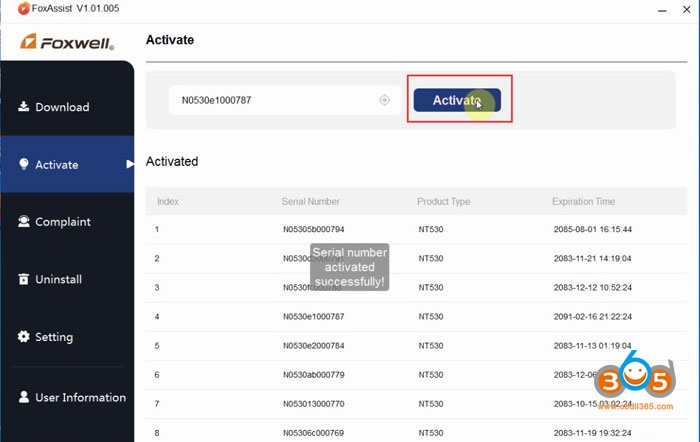This screenshot has width=700, height=442.
Task: Select the Activate menu entry
Action: coord(67,164)
